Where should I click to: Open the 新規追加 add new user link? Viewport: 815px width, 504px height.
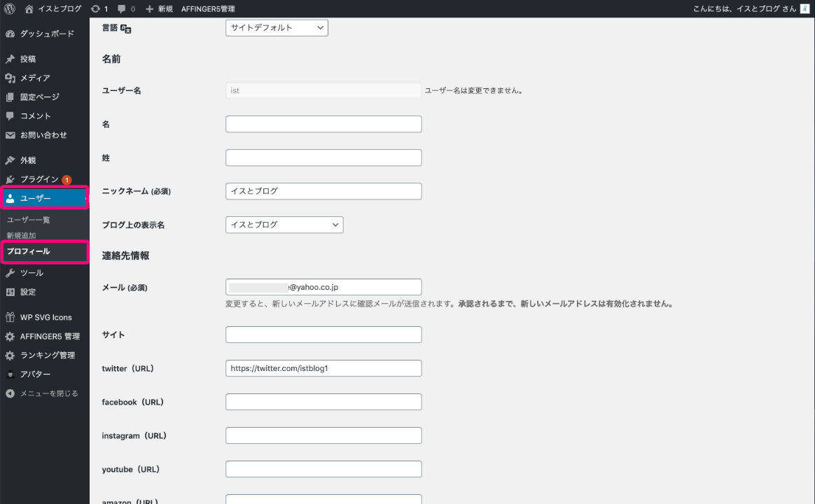coord(21,235)
